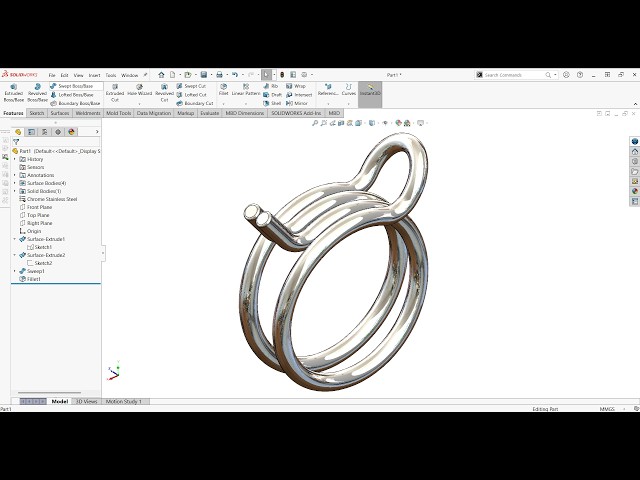The width and height of the screenshot is (640, 480).
Task: Switch to the Surfaces tab
Action: 60,113
